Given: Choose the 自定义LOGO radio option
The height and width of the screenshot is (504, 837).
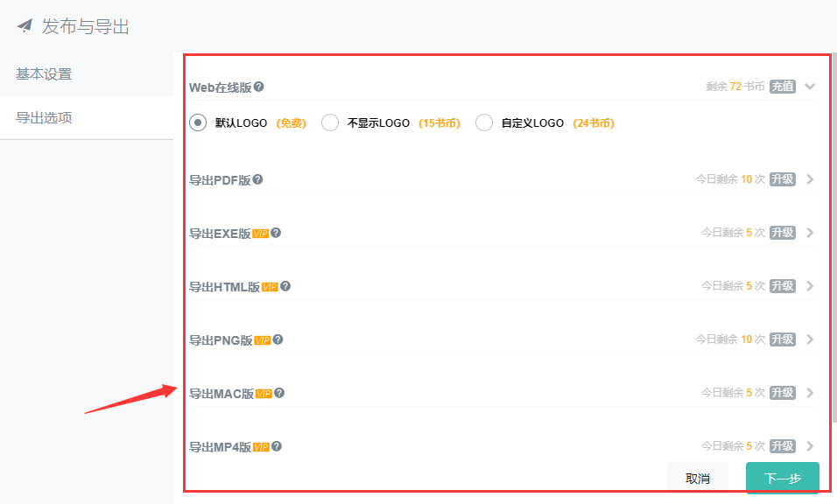Looking at the screenshot, I should (484, 122).
